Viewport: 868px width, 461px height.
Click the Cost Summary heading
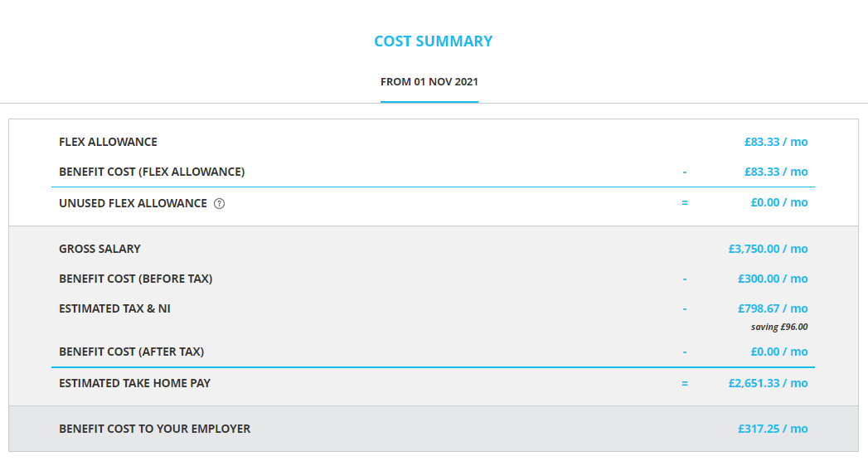434,41
